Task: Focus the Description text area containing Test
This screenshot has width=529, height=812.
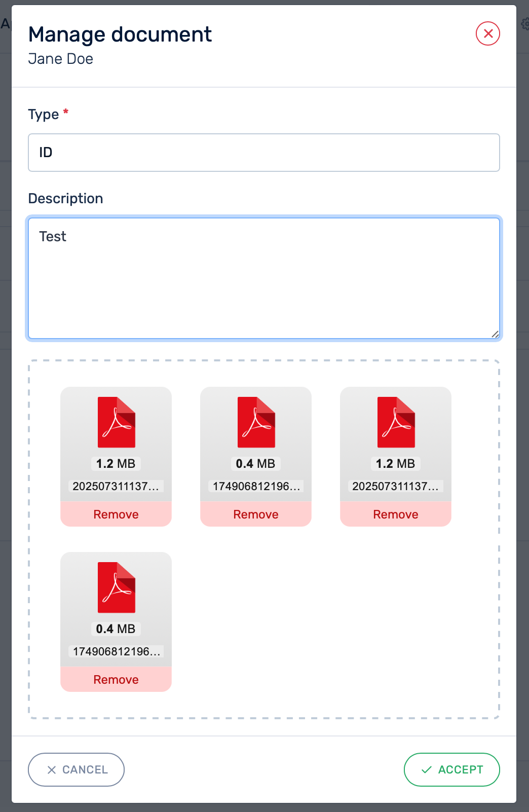Action: click(x=263, y=278)
